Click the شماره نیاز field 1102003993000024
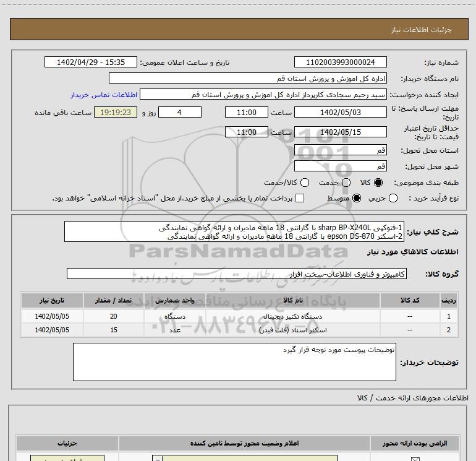Screen dimensions: 476x461 pyautogui.click(x=340, y=62)
